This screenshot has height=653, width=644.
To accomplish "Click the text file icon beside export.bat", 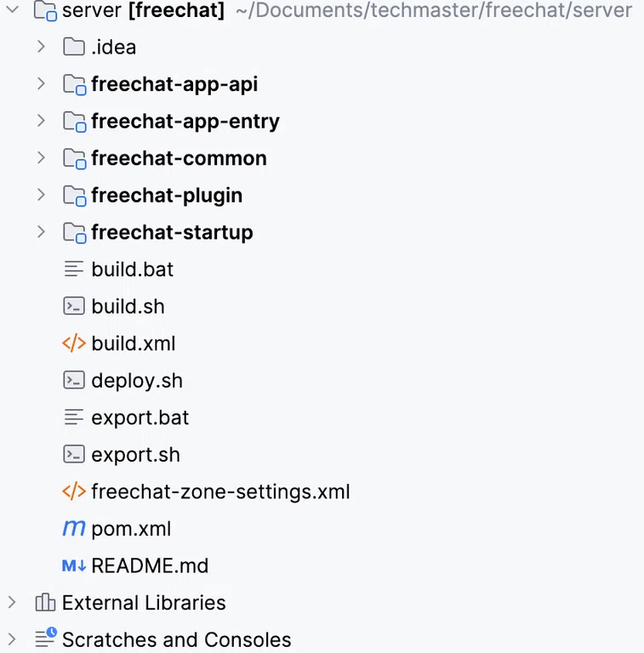I will tap(74, 417).
